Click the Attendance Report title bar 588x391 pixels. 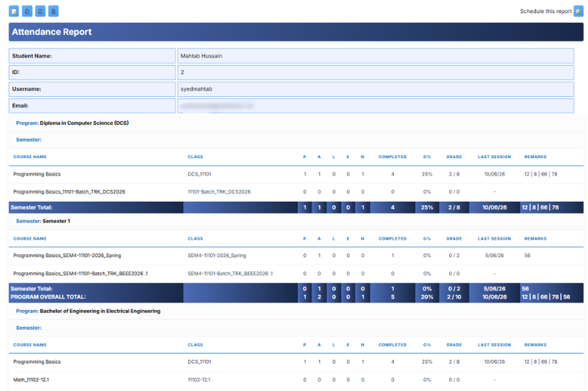296,32
